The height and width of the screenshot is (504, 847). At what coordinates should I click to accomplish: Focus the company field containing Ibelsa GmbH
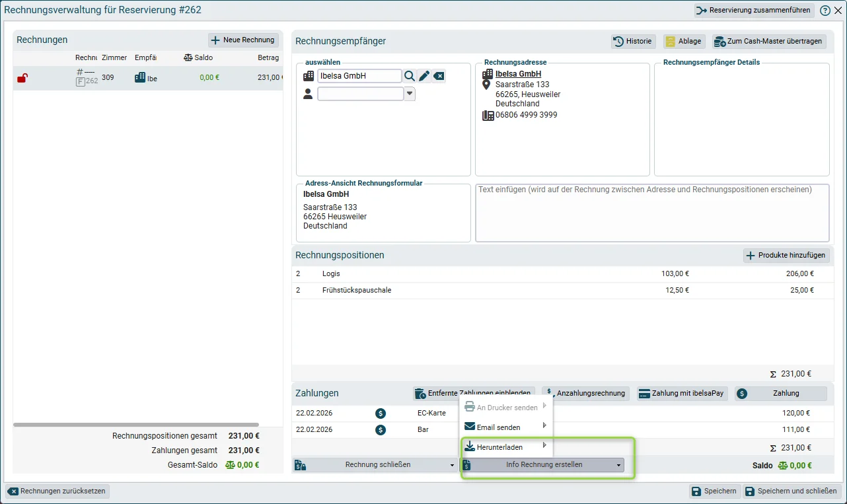pyautogui.click(x=359, y=76)
